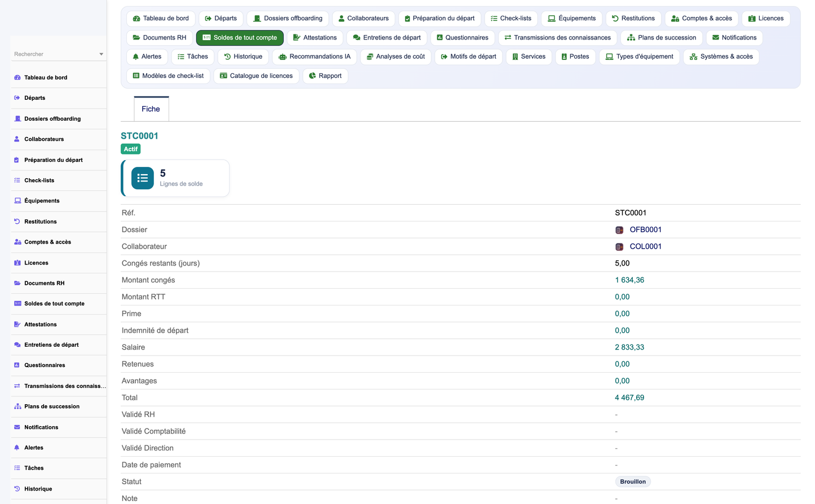Go to Équipements in top navigation

point(572,19)
